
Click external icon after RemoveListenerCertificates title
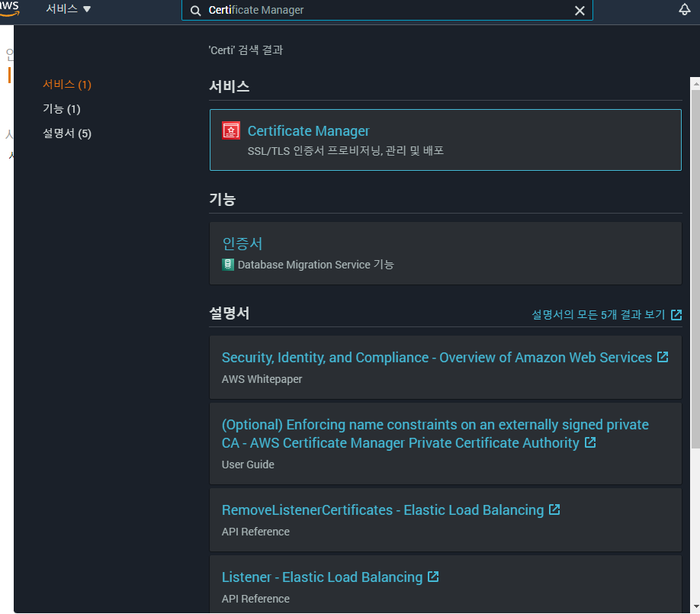pos(554,510)
